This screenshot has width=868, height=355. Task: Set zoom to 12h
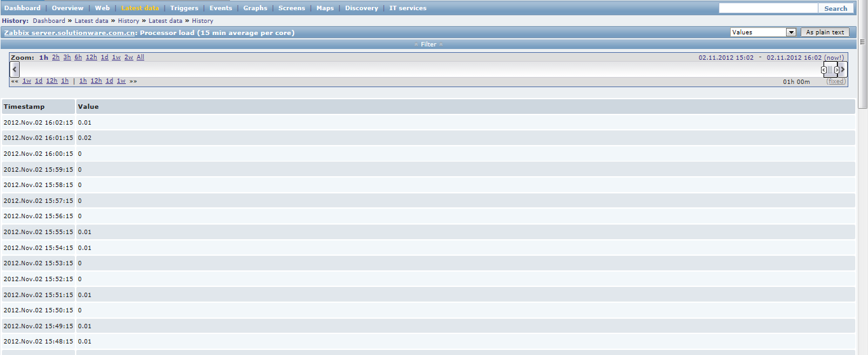pyautogui.click(x=92, y=57)
